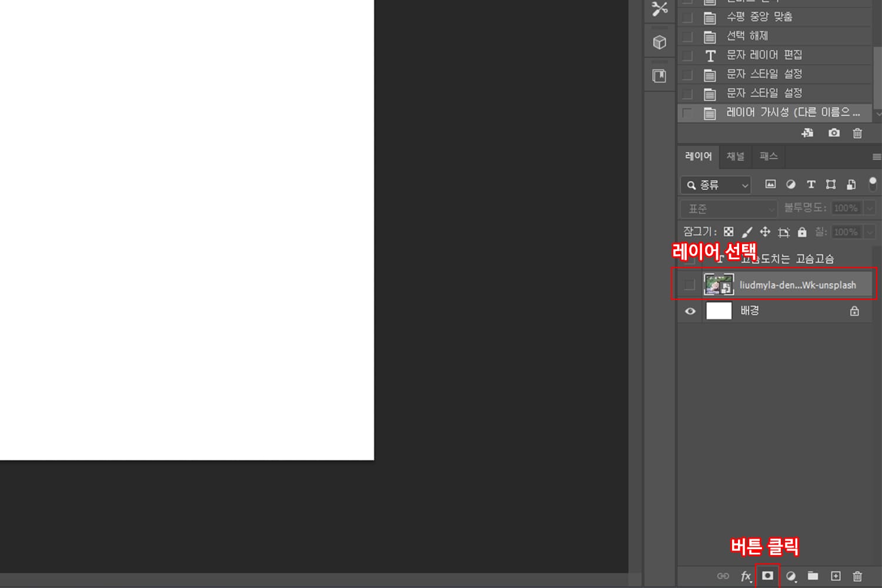882x588 pixels.
Task: Select the 배경 layer name
Action: 750,310
